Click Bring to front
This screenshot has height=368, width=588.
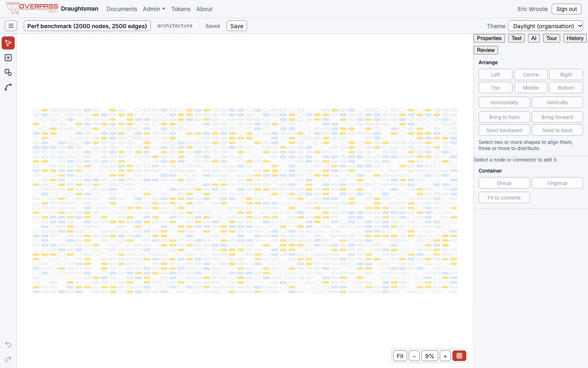coord(504,117)
